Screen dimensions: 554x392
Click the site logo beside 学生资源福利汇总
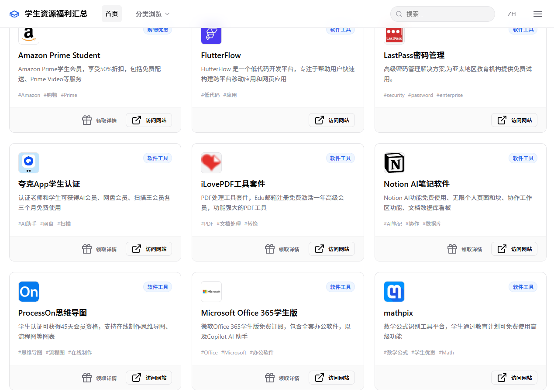14,14
